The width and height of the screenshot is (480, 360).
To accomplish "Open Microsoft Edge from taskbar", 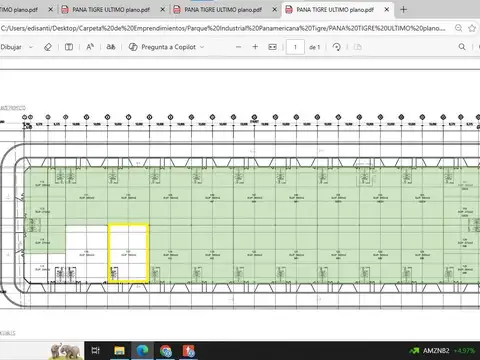I will tap(143, 350).
